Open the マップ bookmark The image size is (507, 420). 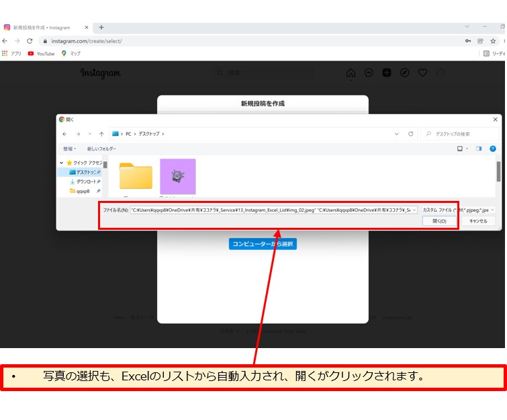(71, 53)
